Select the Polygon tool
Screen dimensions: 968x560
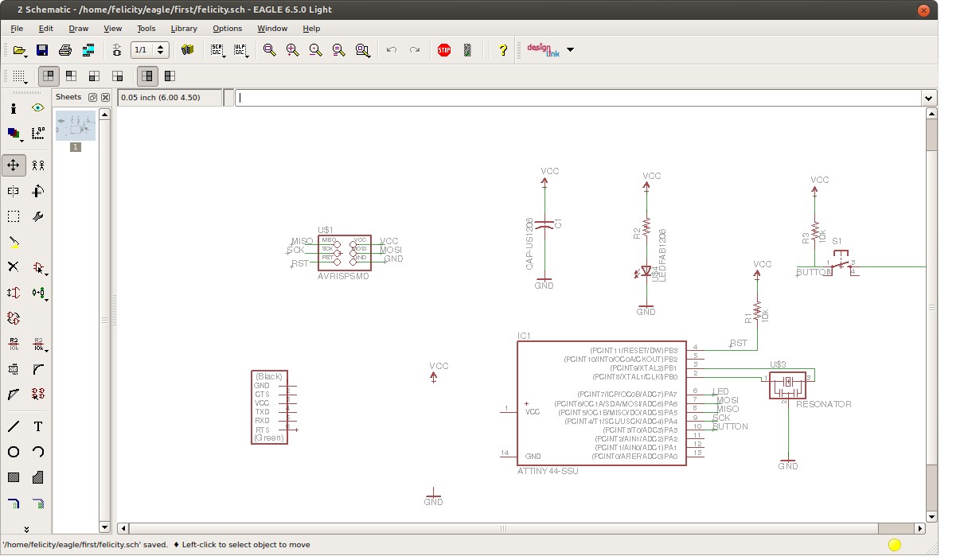(x=37, y=477)
